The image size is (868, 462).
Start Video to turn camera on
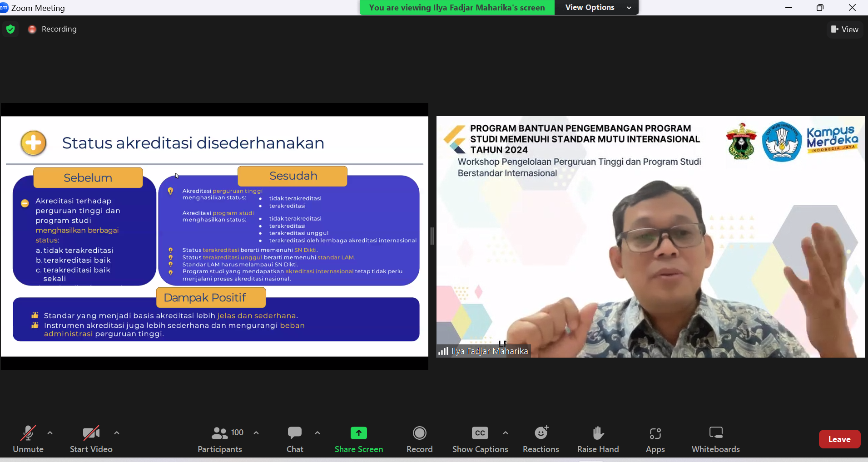click(x=91, y=439)
